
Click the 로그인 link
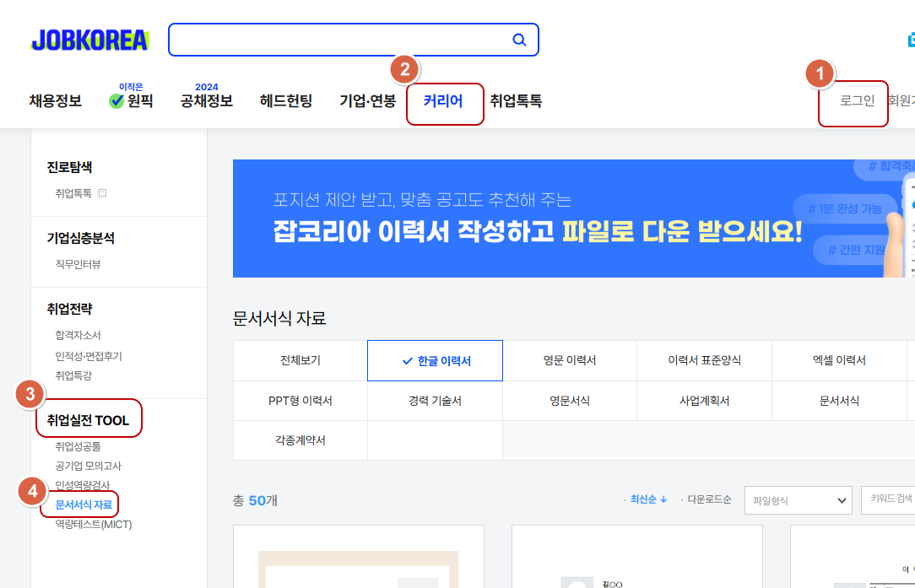pyautogui.click(x=858, y=101)
